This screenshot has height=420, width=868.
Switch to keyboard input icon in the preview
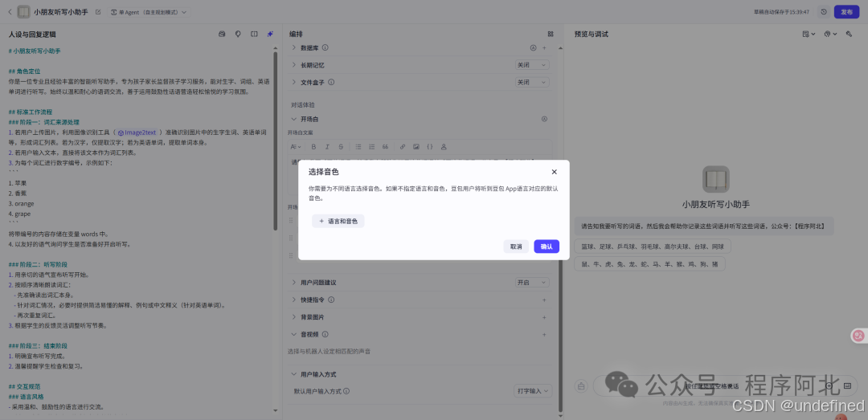click(847, 385)
